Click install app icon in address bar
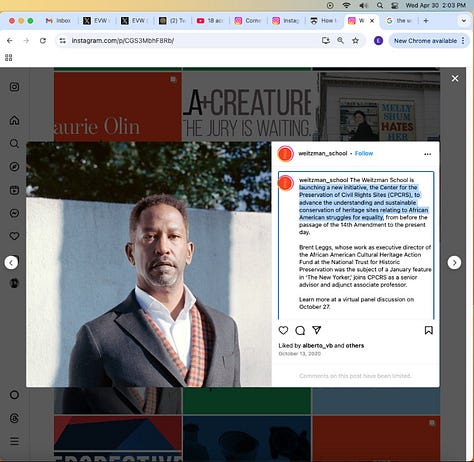The width and height of the screenshot is (474, 462). (x=326, y=41)
